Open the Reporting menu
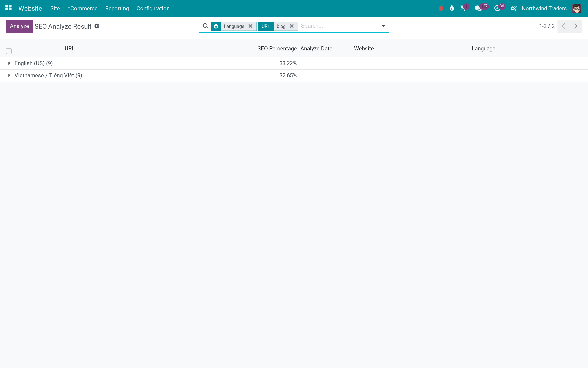588x368 pixels. coord(117,8)
